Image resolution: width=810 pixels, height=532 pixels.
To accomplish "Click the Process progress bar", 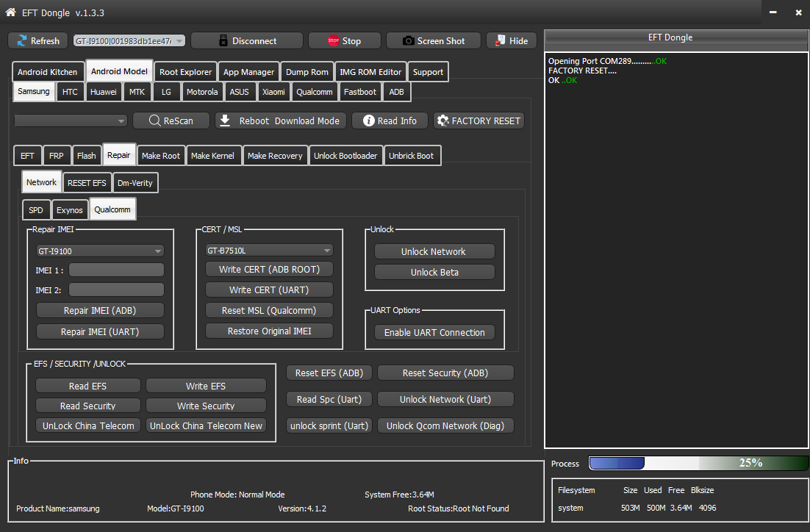I will [x=698, y=463].
